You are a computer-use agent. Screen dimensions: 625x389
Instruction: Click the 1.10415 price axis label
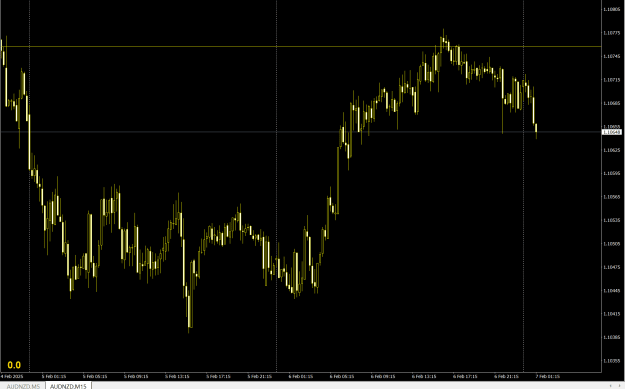pyautogui.click(x=611, y=314)
